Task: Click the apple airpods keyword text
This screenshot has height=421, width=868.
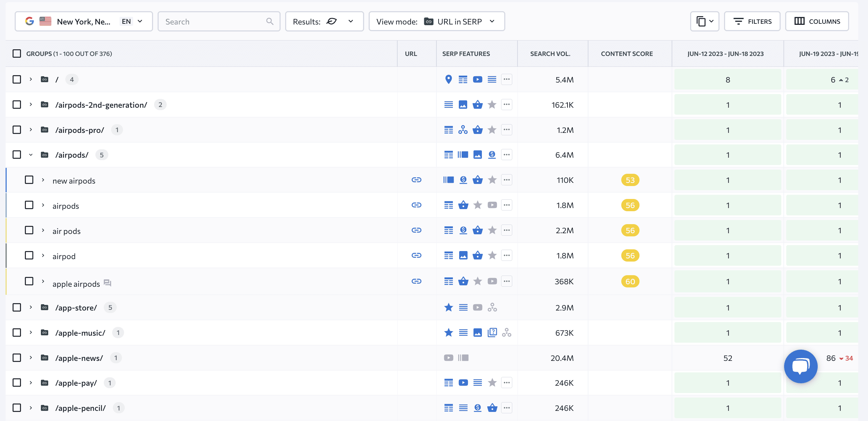Action: click(x=76, y=284)
